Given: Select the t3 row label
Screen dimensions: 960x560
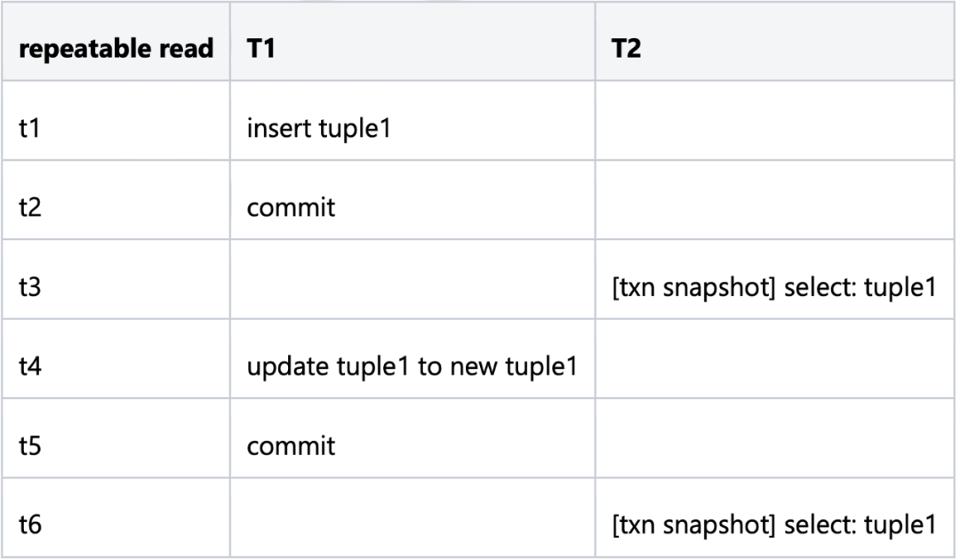Looking at the screenshot, I should point(30,287).
